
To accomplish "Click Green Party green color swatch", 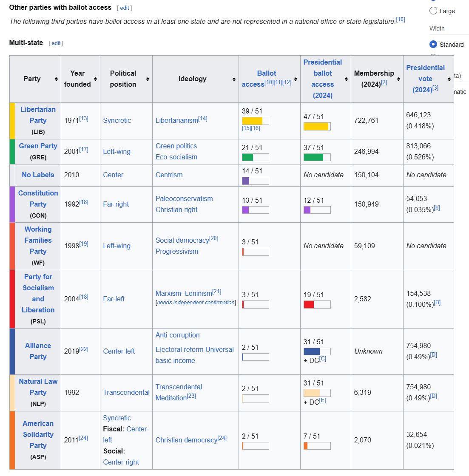I will 12,152.
